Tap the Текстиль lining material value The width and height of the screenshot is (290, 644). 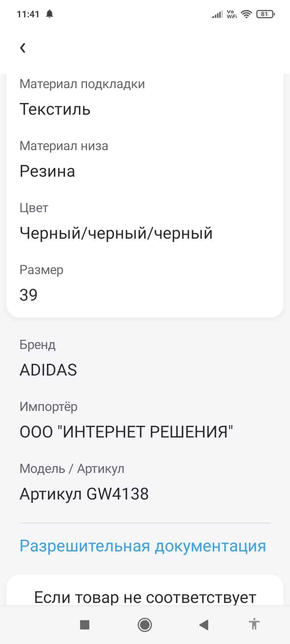pyautogui.click(x=55, y=109)
